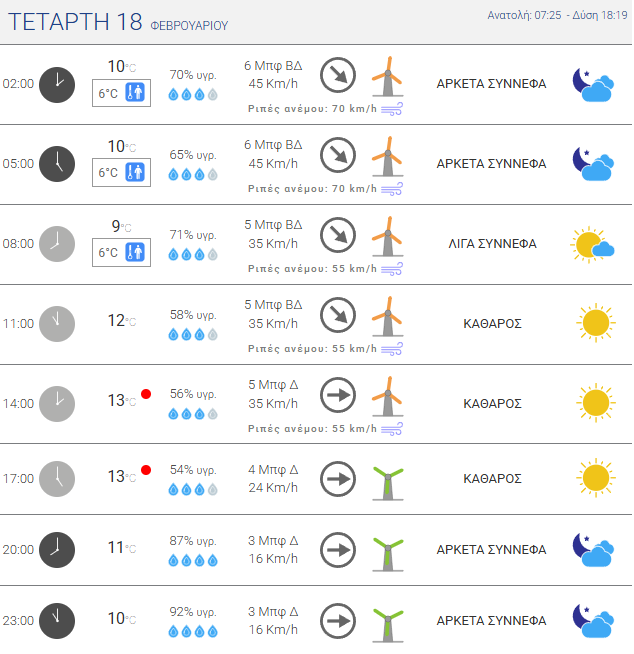
Task: Click the Ανατολή 07:25 sunrise text
Action: pos(523,16)
